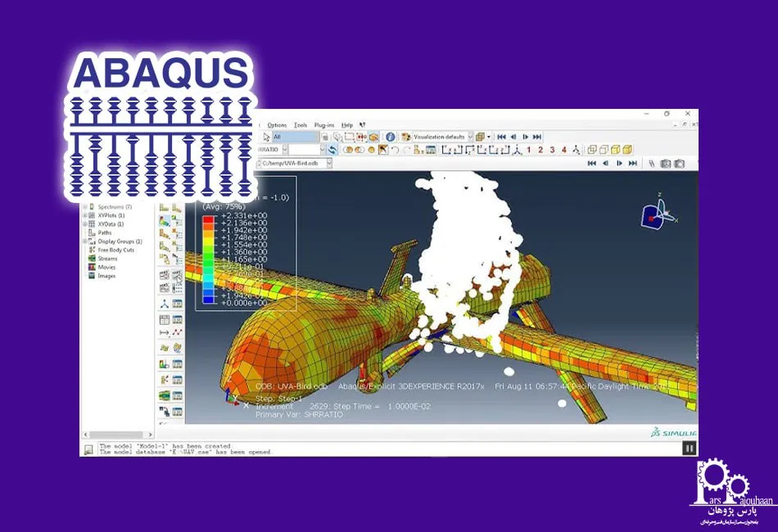778x532 pixels.
Task: Open the Plug-ins menu
Action: pos(324,125)
